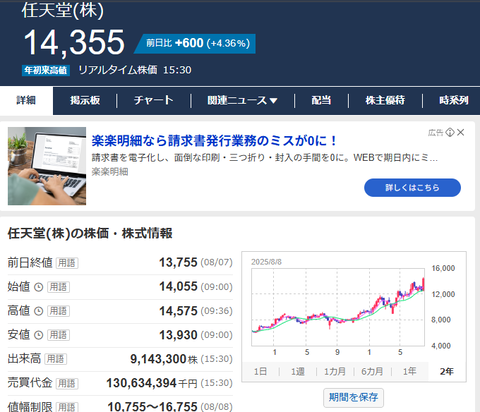Click the 期間を保存 button

coord(353,397)
